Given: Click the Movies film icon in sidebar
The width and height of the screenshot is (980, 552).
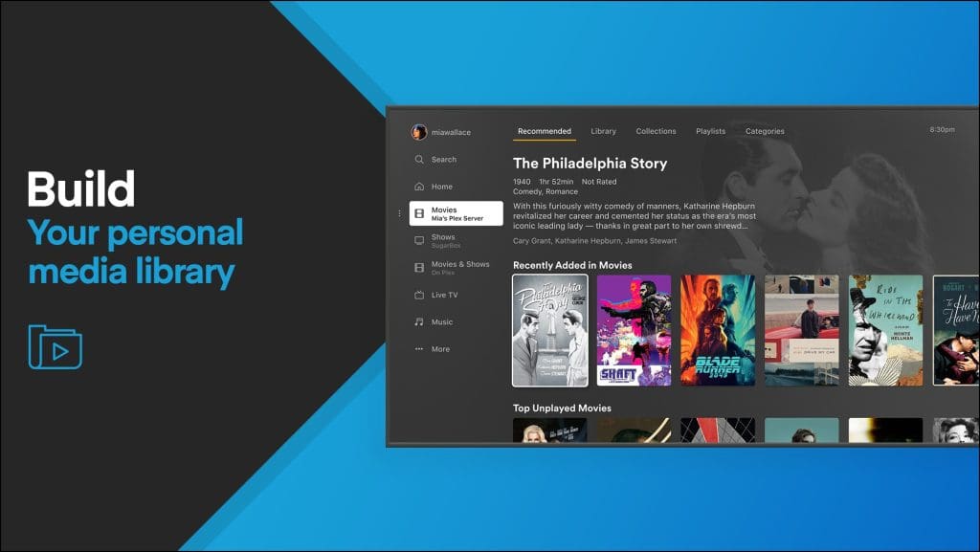Looking at the screenshot, I should point(419,213).
